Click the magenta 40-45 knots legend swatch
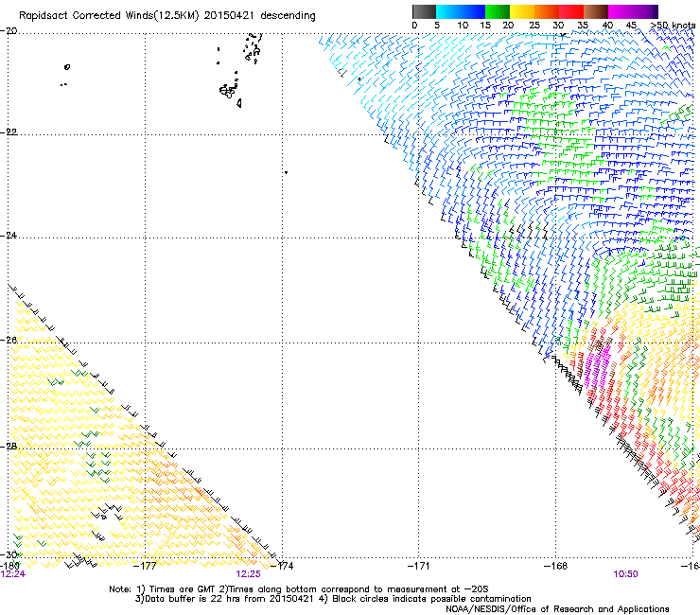700x615 pixels. pyautogui.click(x=621, y=11)
